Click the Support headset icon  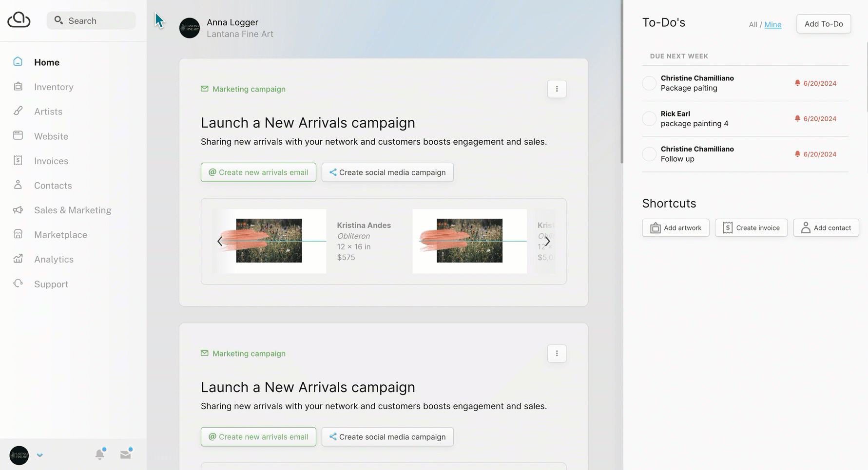click(x=18, y=283)
